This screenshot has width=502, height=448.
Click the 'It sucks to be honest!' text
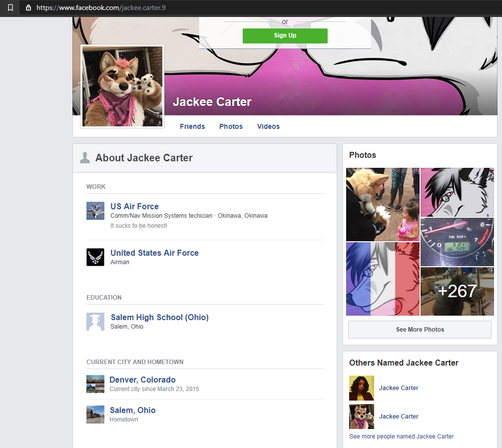click(x=139, y=226)
